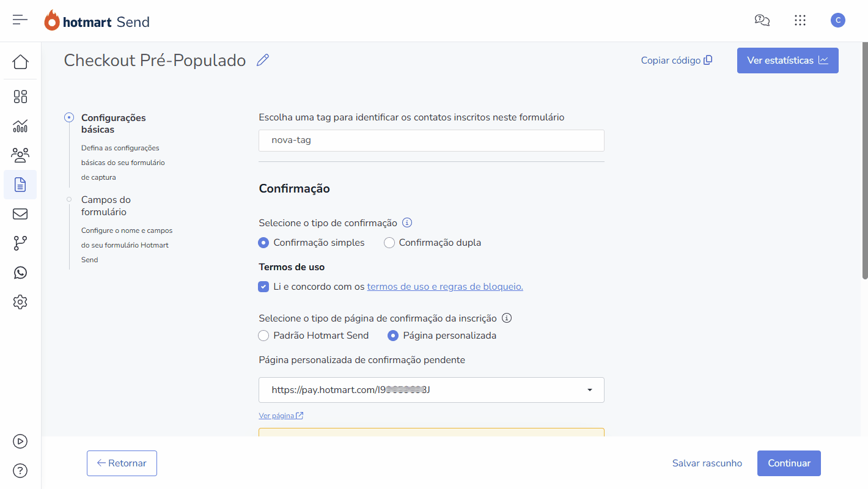Open the termos de uso e regras link
The image size is (868, 489).
(x=444, y=286)
